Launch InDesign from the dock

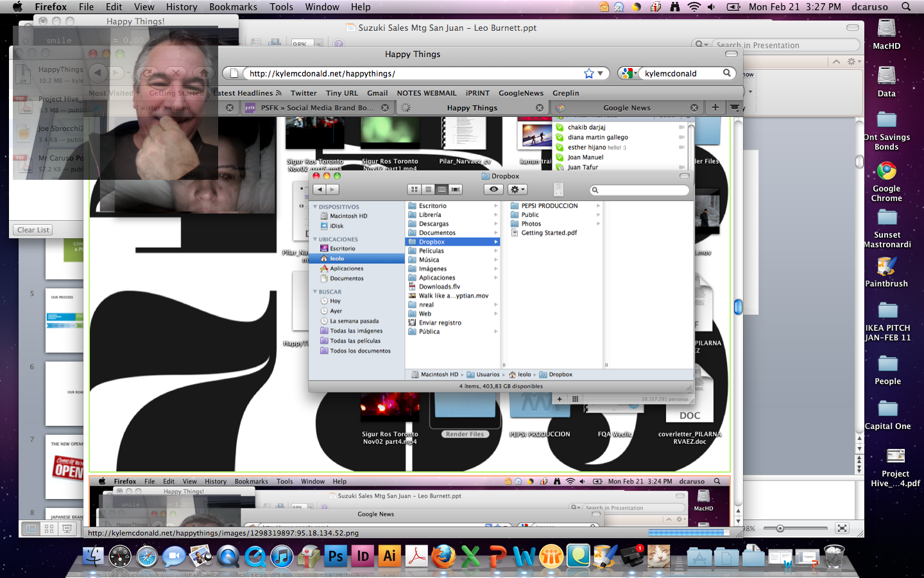363,556
